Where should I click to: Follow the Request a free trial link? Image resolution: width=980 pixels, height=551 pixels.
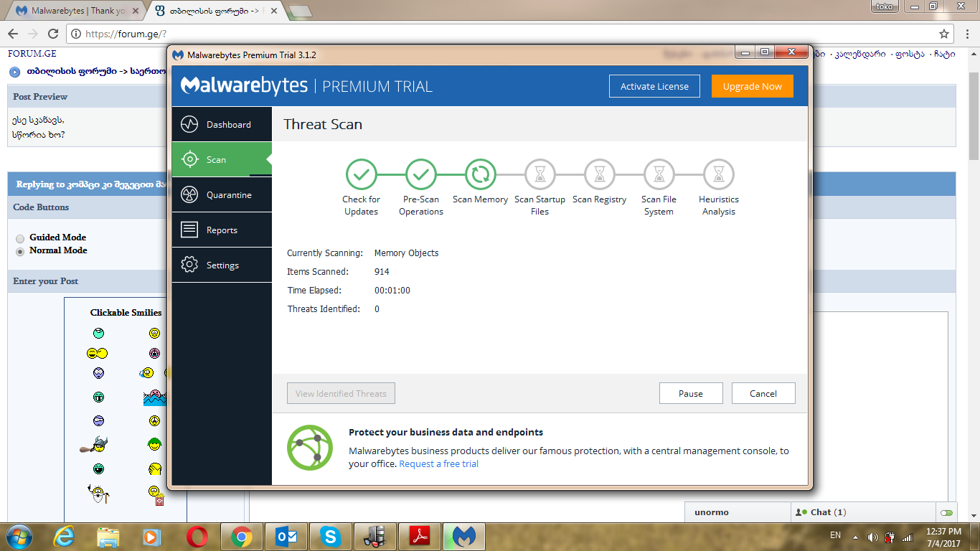pos(439,463)
